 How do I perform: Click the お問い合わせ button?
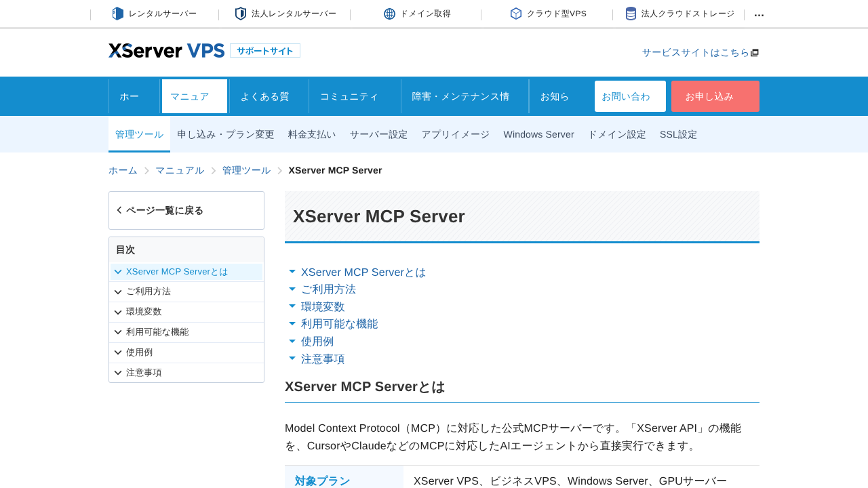[630, 96]
